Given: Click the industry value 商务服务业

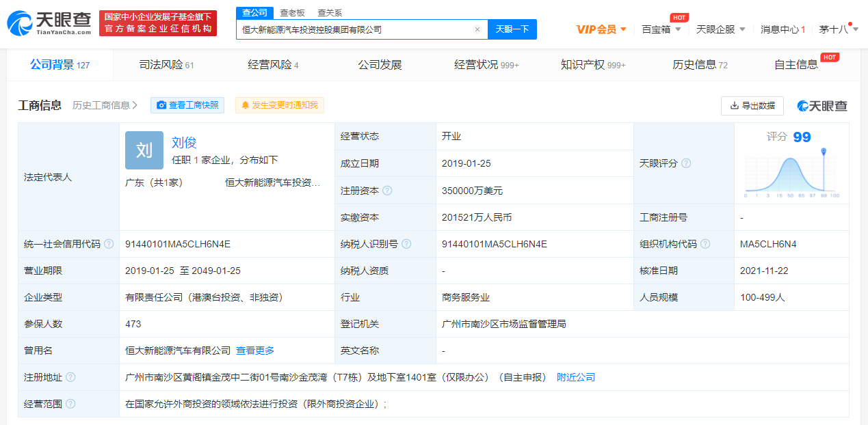Looking at the screenshot, I should [x=466, y=297].
